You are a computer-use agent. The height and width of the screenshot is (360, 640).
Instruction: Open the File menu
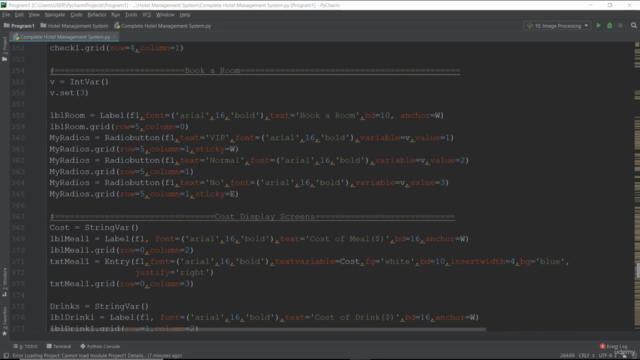pos(6,15)
